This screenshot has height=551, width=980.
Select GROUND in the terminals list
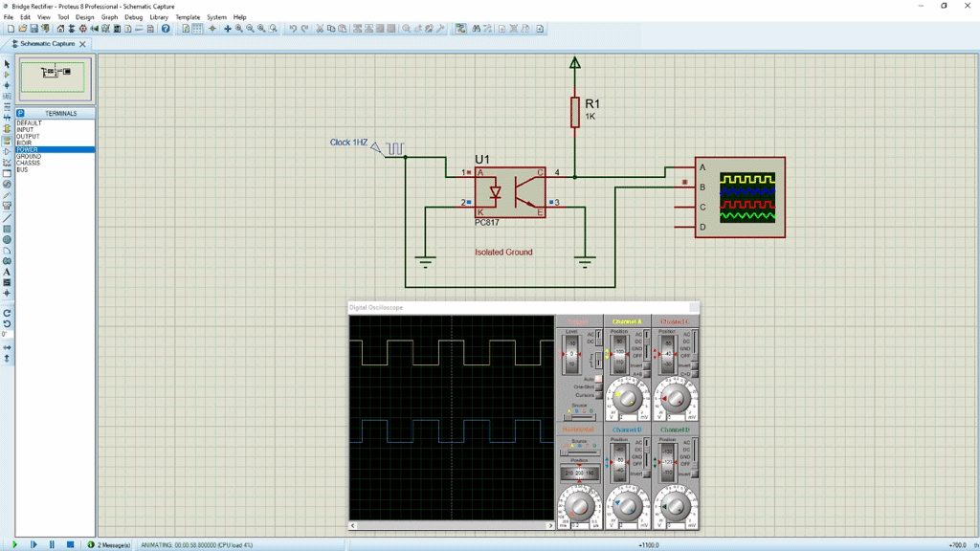[x=29, y=157]
